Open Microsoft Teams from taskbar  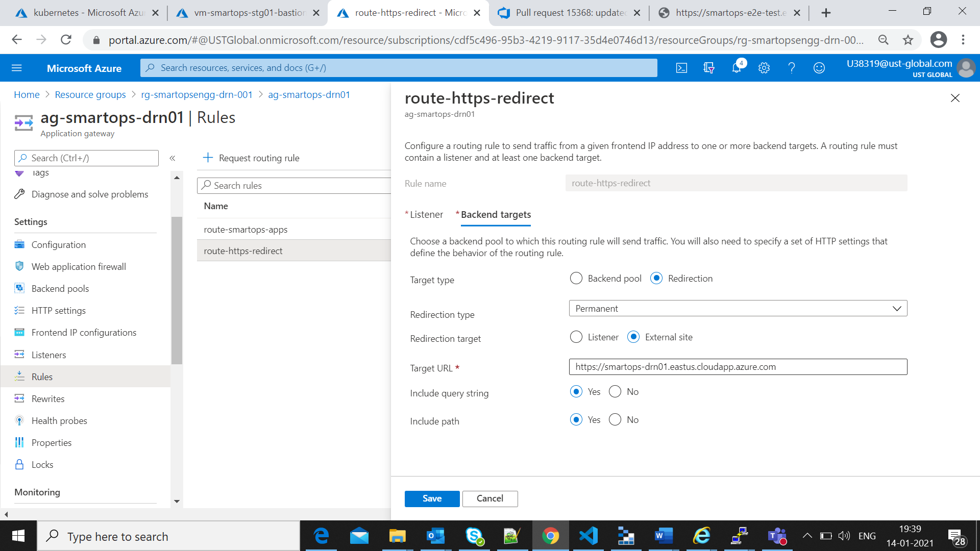coord(777,536)
